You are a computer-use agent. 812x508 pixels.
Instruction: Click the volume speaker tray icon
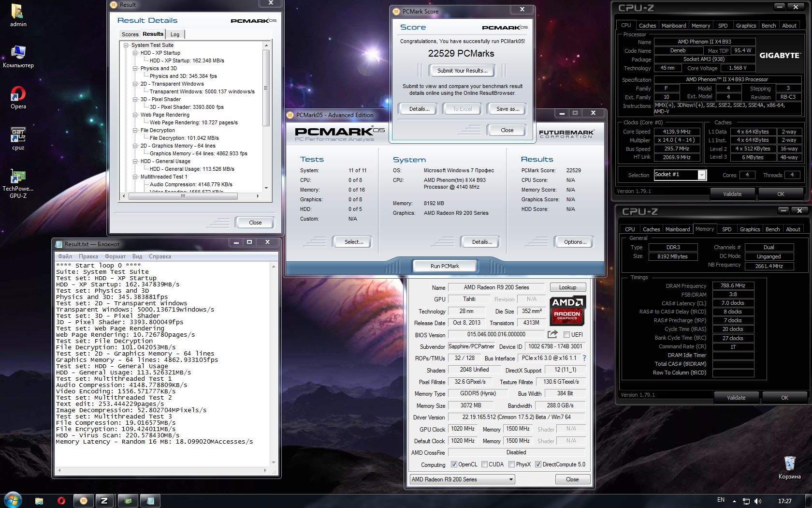point(757,501)
